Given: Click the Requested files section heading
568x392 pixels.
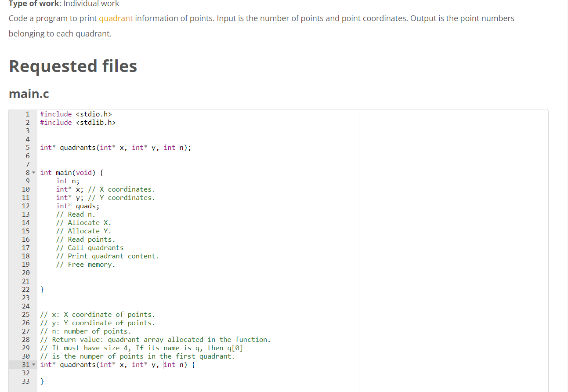Looking at the screenshot, I should pyautogui.click(x=73, y=66).
